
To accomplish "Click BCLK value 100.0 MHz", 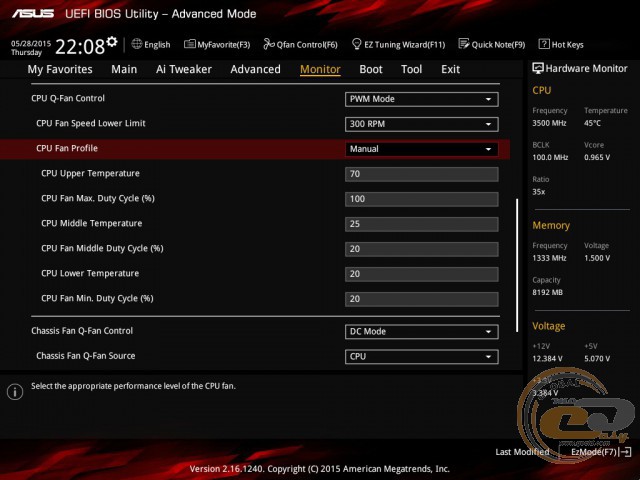I will (550, 157).
